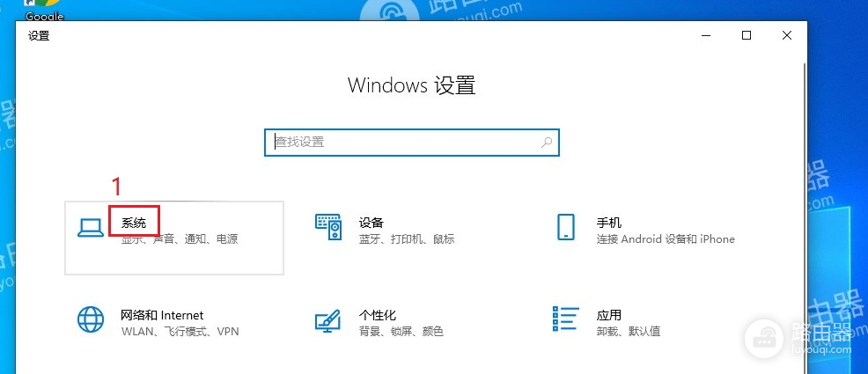Click the 背景、锁屏、颜色 description
This screenshot has height=374, width=868.
pyautogui.click(x=401, y=332)
